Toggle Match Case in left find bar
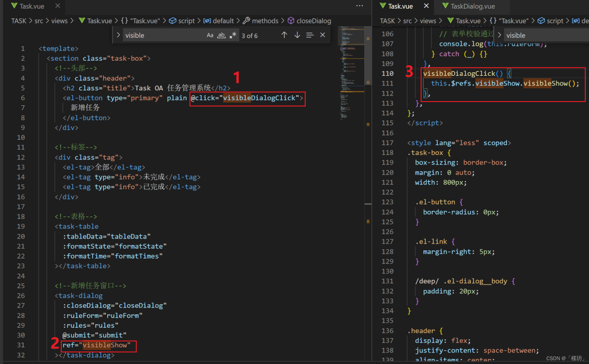Screen dimensions: 589x364 pos(210,35)
